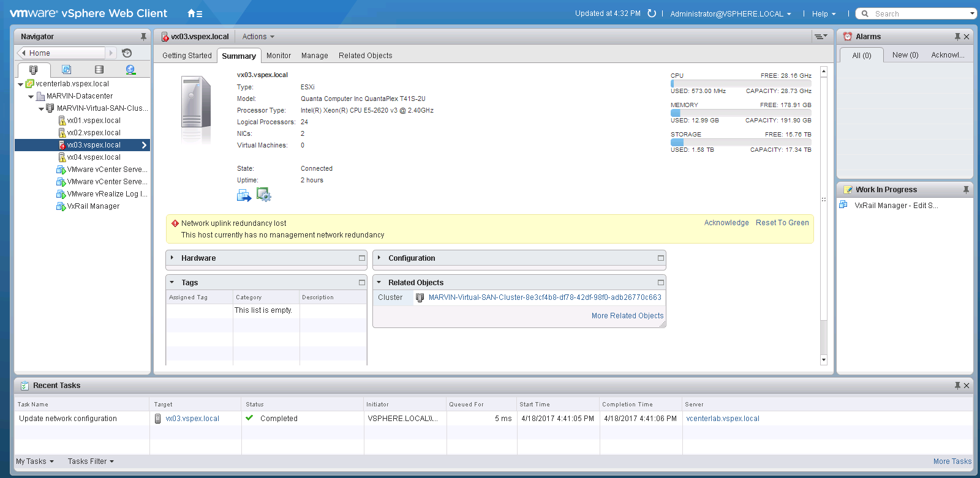The width and height of the screenshot is (980, 478).
Task: Click the Reset To Green link
Action: click(x=782, y=223)
